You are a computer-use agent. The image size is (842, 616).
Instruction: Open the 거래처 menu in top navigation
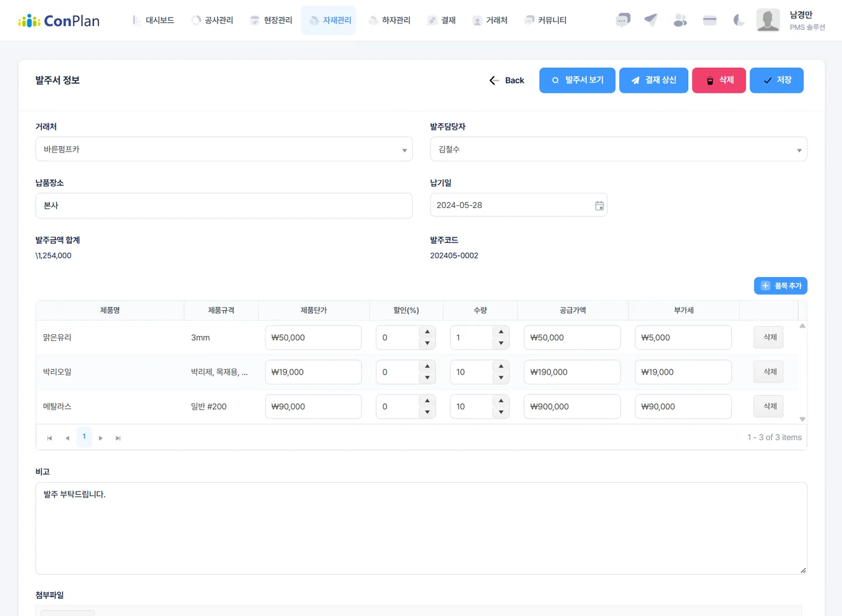tap(490, 20)
